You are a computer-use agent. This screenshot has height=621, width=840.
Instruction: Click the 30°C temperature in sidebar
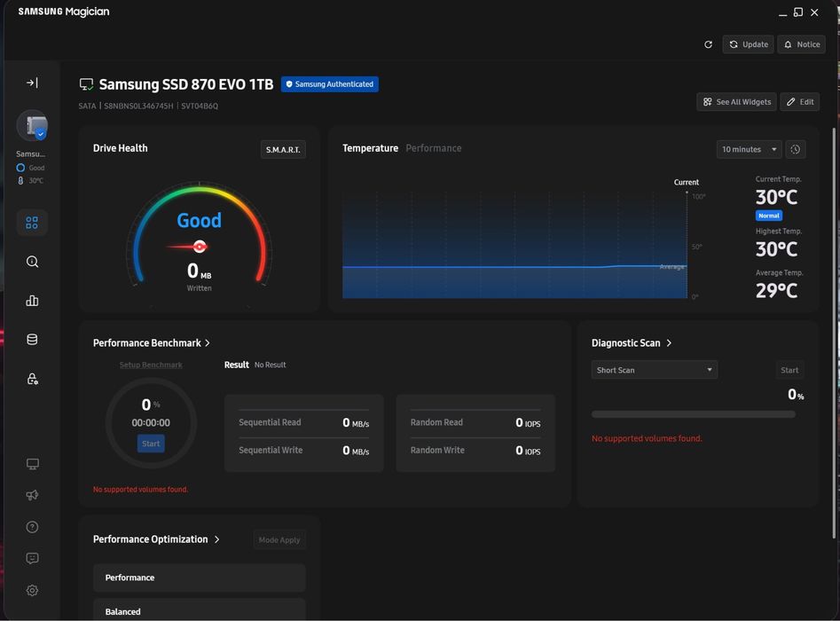[35, 181]
